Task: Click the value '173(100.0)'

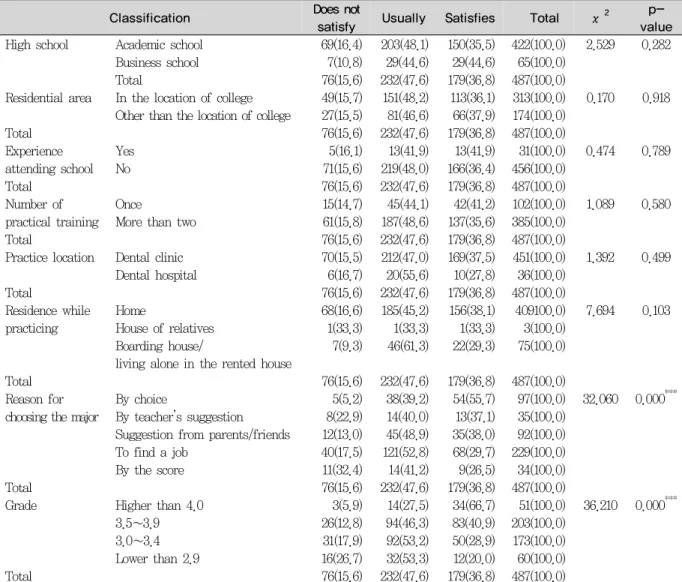Action: tap(539, 541)
